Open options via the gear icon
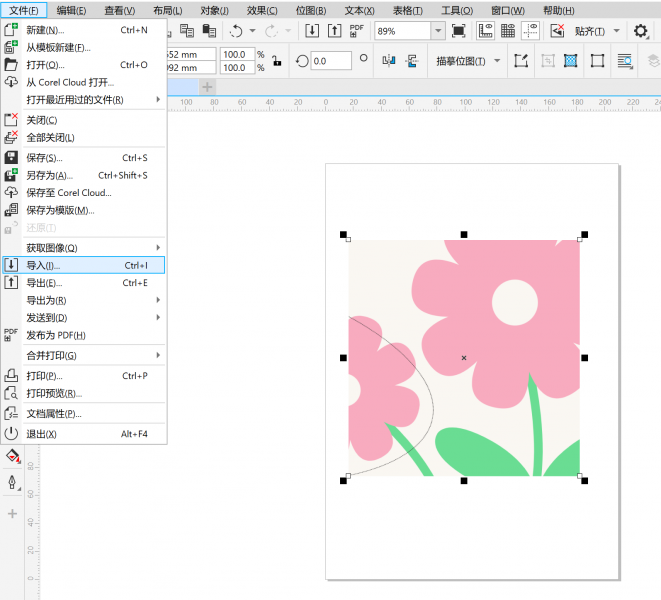The image size is (661, 600). 641,31
